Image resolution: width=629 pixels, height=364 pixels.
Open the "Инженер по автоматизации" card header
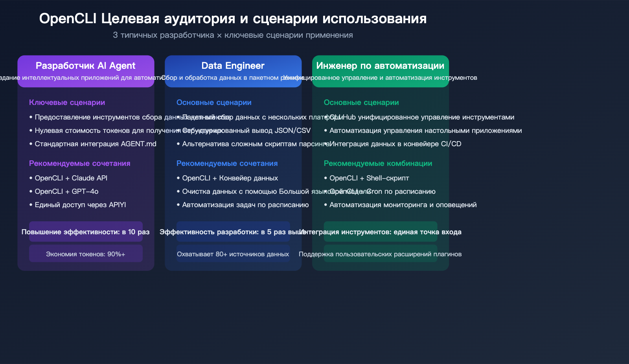tap(380, 66)
